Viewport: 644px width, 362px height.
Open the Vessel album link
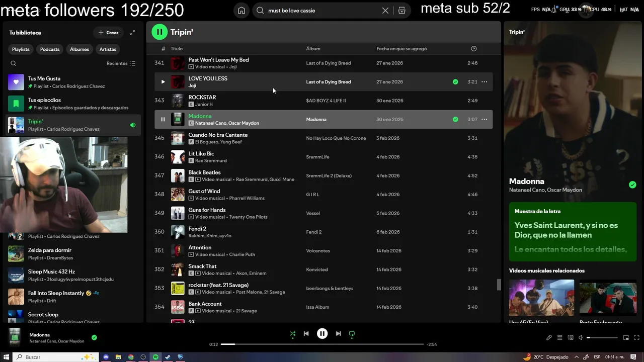coord(312,213)
